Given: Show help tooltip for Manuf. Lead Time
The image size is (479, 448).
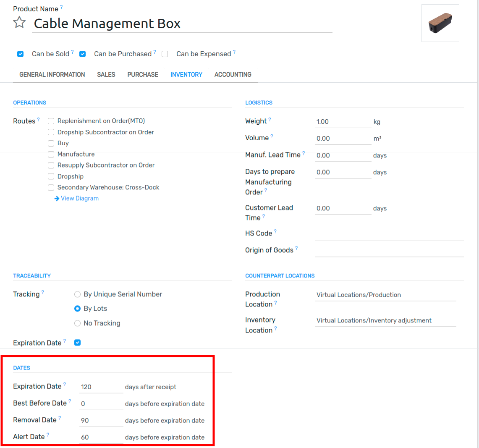Looking at the screenshot, I should [304, 153].
